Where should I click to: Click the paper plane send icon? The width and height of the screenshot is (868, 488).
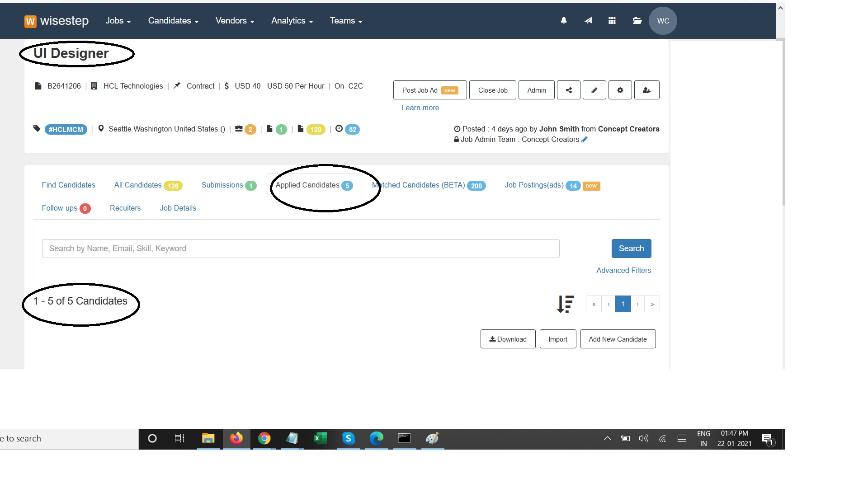[x=588, y=20]
